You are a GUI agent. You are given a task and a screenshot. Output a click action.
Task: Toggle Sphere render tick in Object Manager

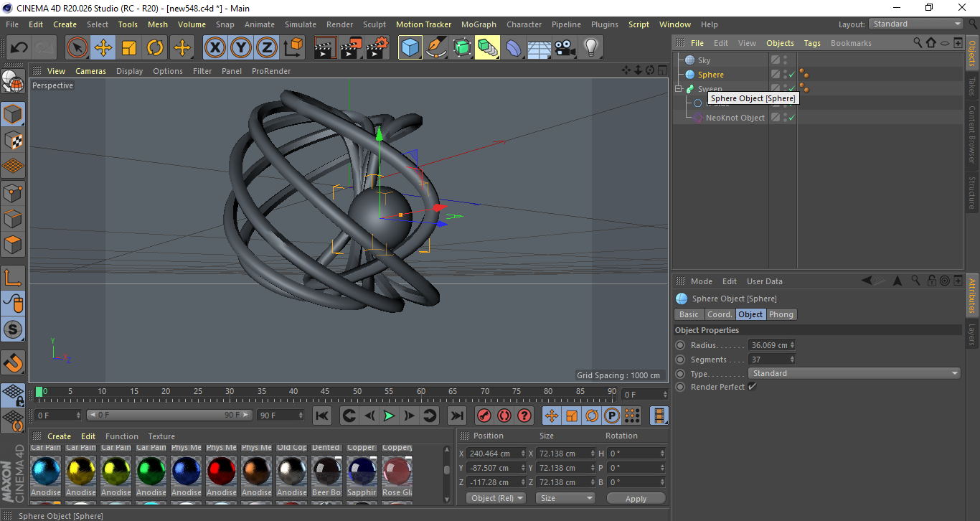[x=791, y=75]
